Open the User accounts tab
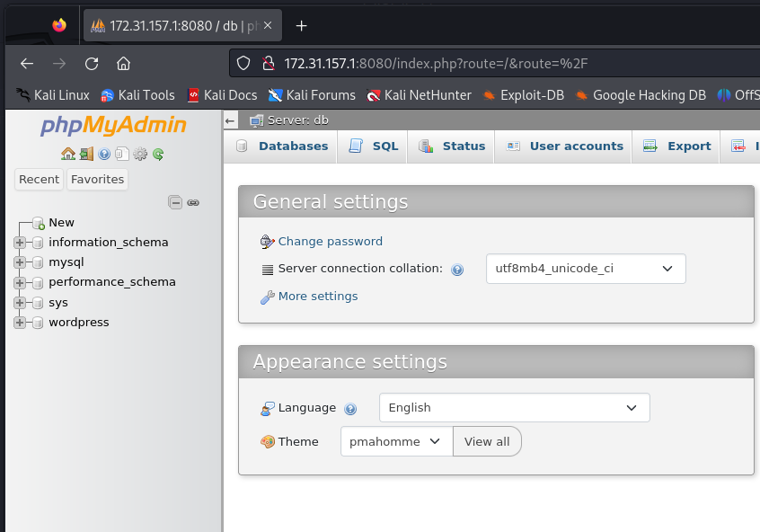Viewport: 760px width, 532px height. pyautogui.click(x=564, y=146)
